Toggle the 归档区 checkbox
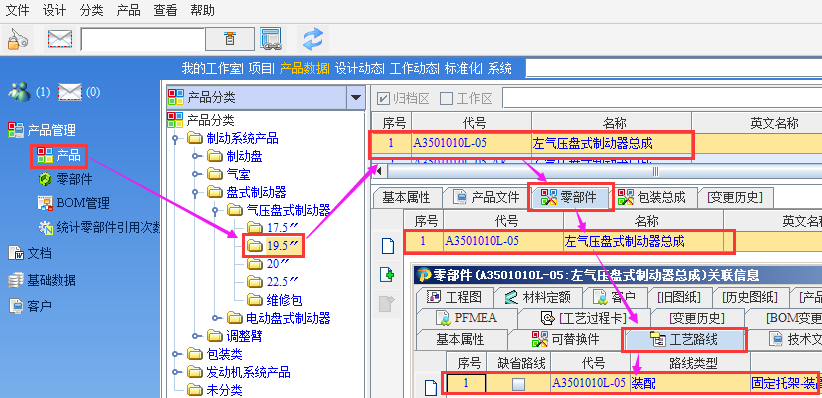The width and height of the screenshot is (822, 398). 383,98
